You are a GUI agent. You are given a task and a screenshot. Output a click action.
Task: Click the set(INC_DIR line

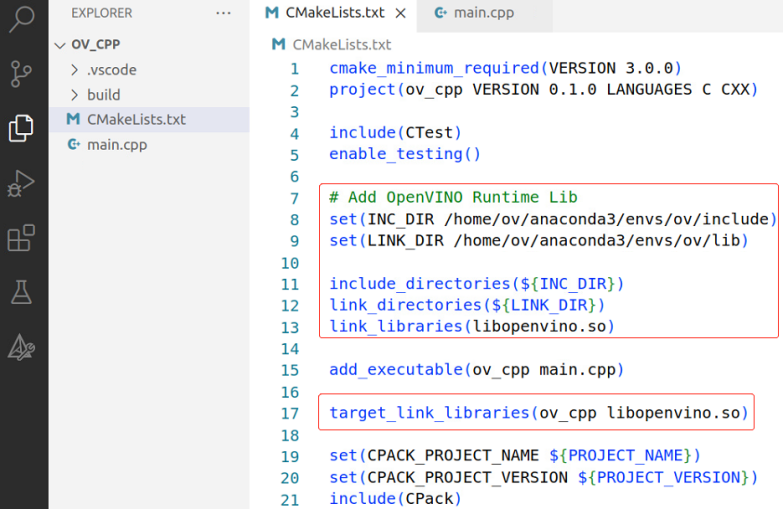[x=553, y=219]
